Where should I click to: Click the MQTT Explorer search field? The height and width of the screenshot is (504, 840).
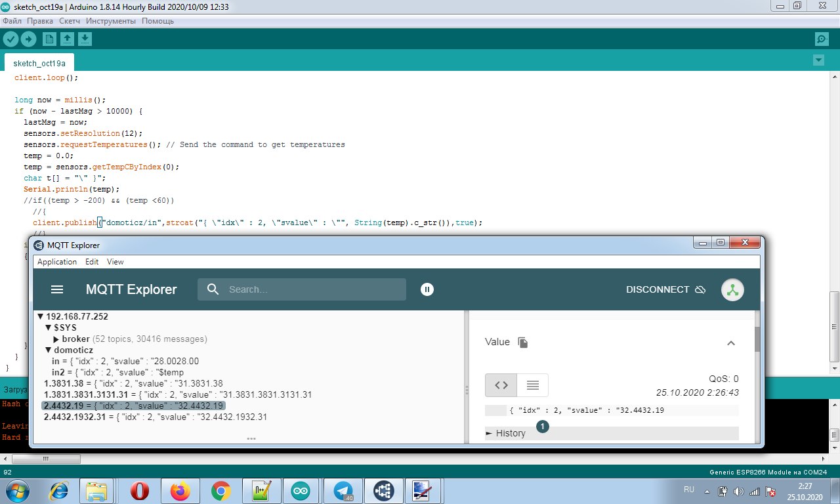302,289
